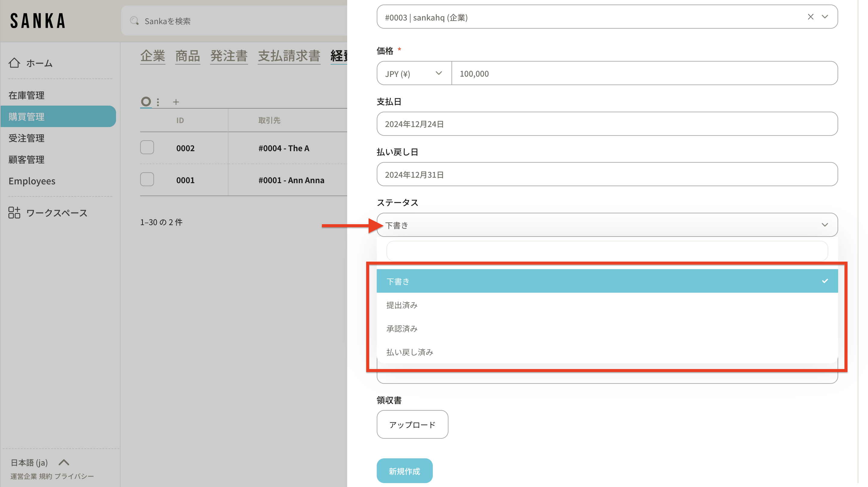The width and height of the screenshot is (868, 487).
Task: Click the search magnifier icon
Action: (134, 21)
